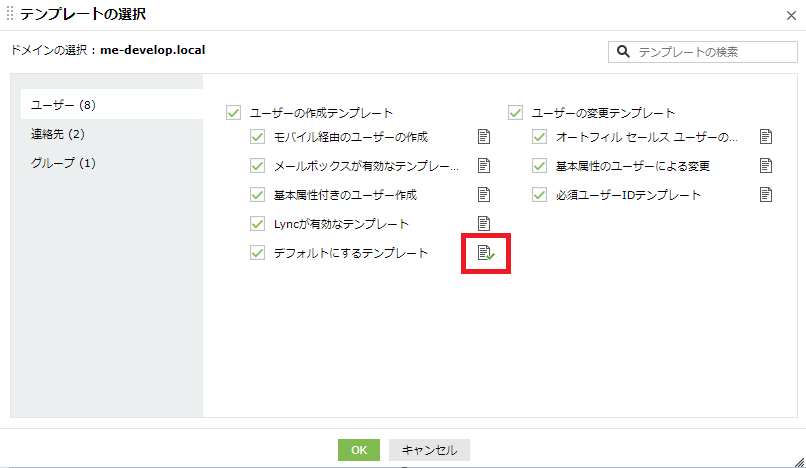Viewport: 806px width, 468px height.
Task: Uncheck モバイル経由のユーザーの作成 checkbox
Action: point(257,137)
